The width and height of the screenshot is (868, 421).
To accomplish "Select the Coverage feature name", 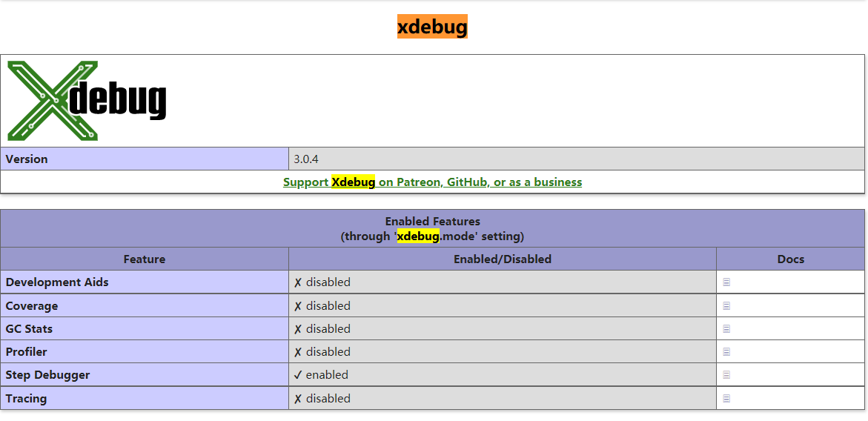I will pyautogui.click(x=32, y=306).
